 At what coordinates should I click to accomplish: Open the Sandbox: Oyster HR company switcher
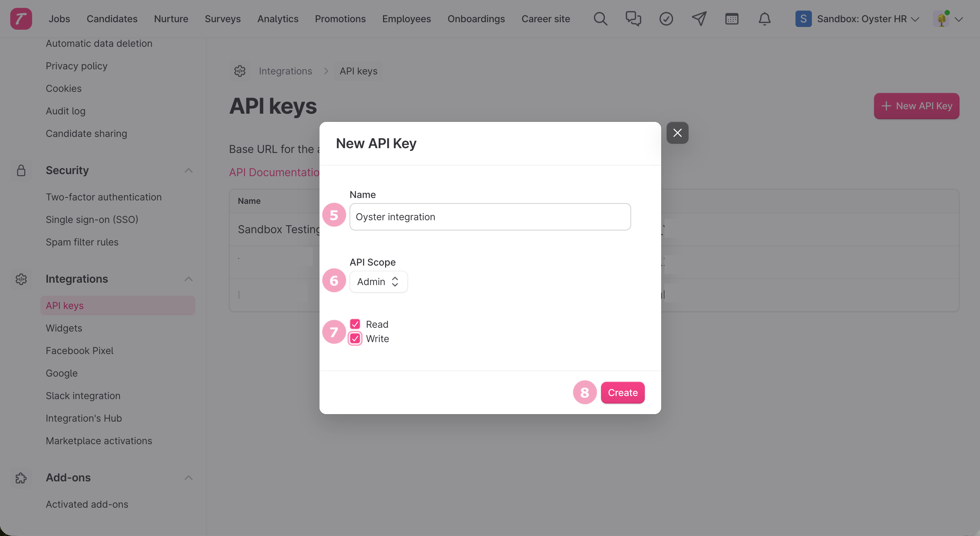(x=858, y=19)
